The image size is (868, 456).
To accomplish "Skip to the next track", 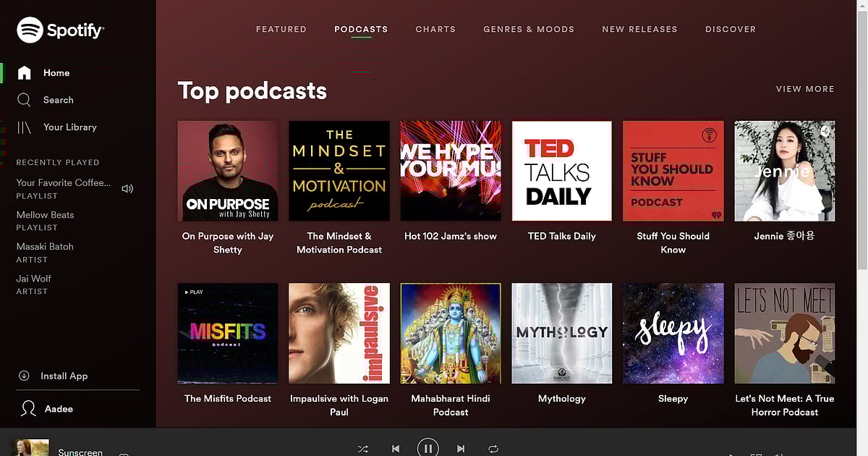I will coord(461,449).
